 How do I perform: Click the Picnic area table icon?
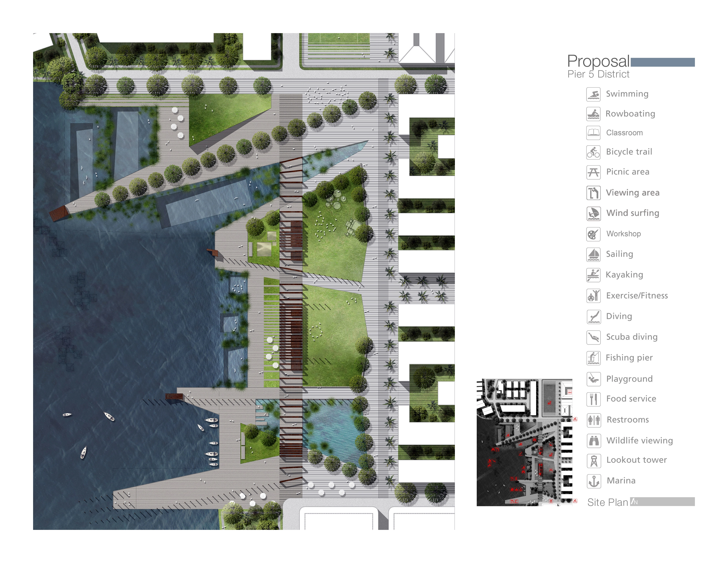593,172
